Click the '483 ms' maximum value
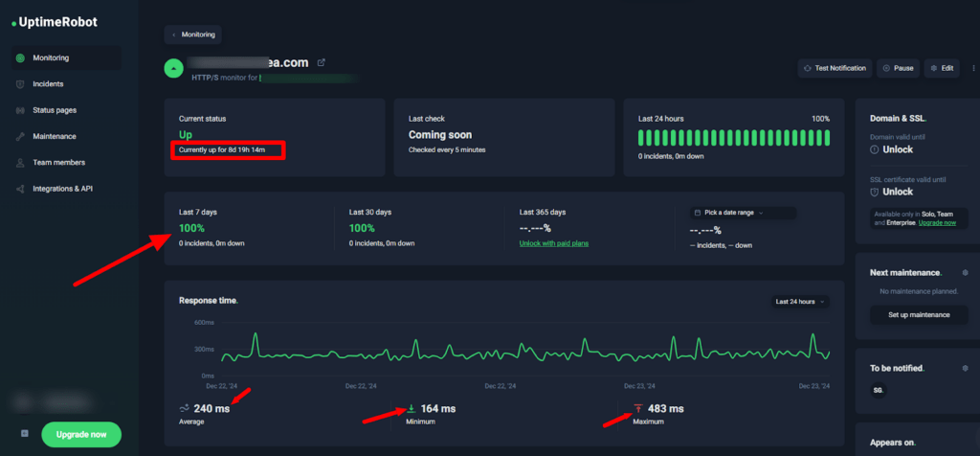Viewport: 980px width, 456px height. 666,409
